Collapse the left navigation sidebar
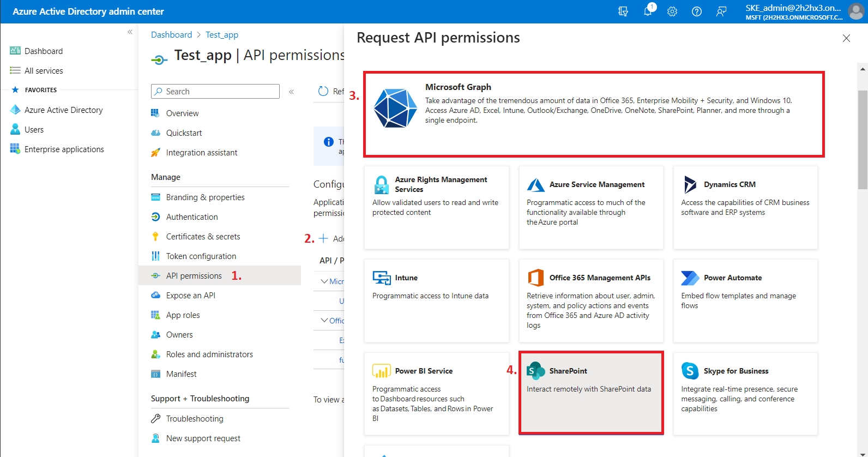The height and width of the screenshot is (457, 868). coord(130,32)
